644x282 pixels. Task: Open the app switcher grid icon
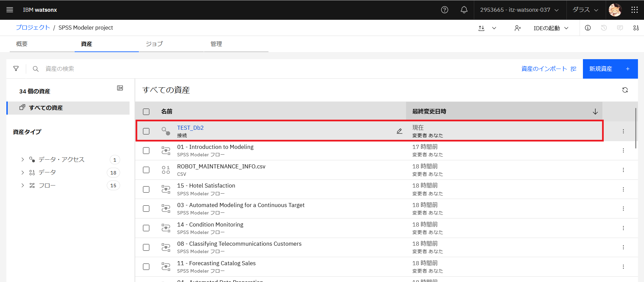click(634, 10)
